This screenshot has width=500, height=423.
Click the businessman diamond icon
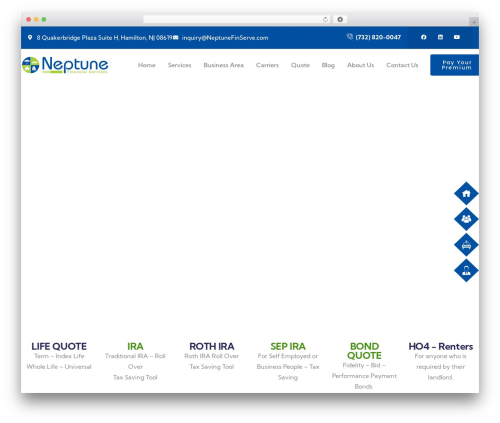466,270
